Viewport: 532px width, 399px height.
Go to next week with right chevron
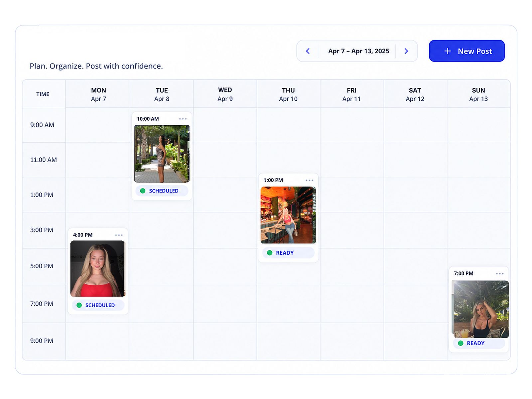coord(406,51)
